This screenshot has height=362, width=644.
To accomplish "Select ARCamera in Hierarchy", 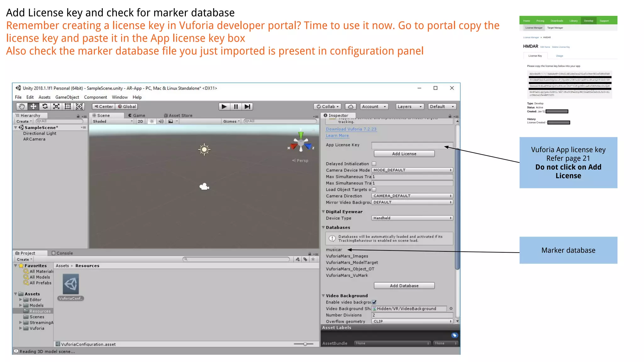I will click(x=34, y=139).
